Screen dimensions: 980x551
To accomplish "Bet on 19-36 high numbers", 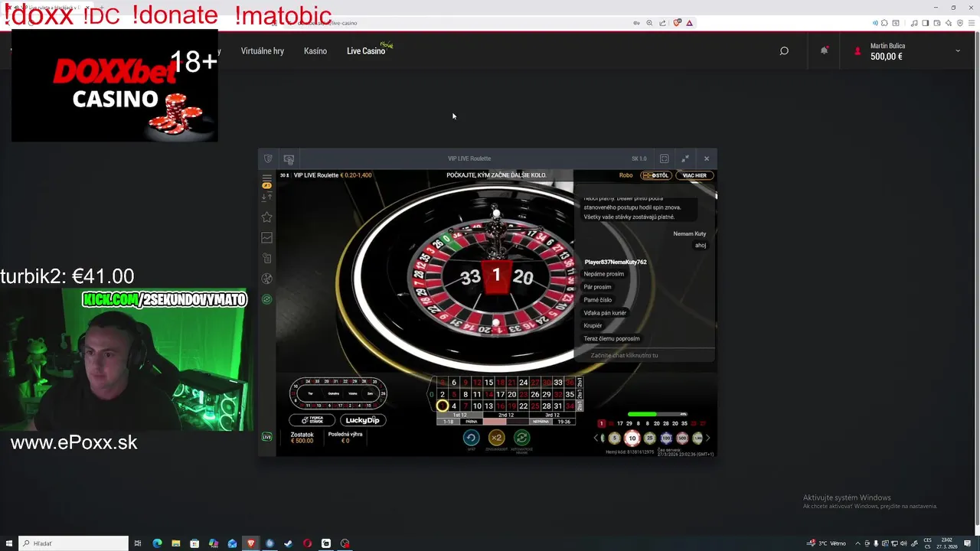I will tap(564, 422).
